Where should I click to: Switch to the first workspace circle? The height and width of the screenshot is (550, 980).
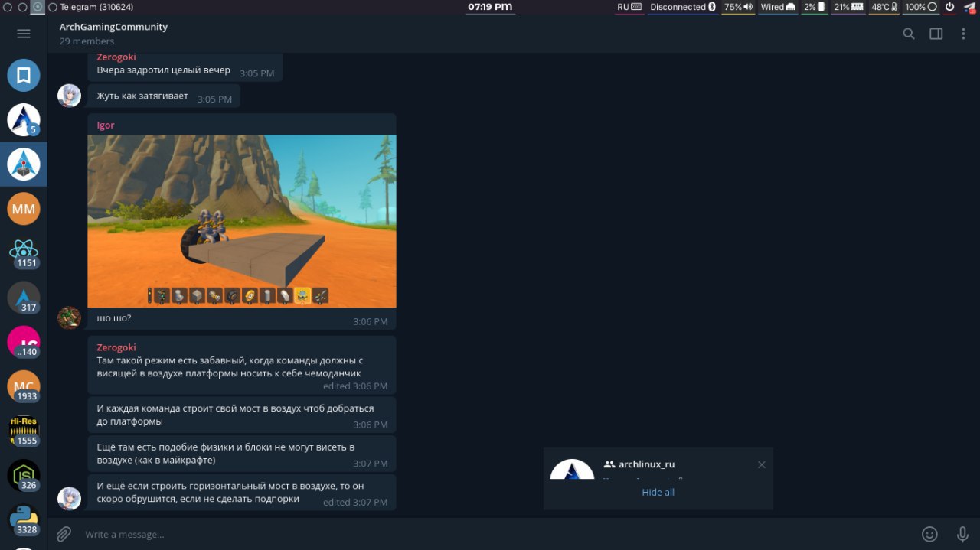point(7,7)
